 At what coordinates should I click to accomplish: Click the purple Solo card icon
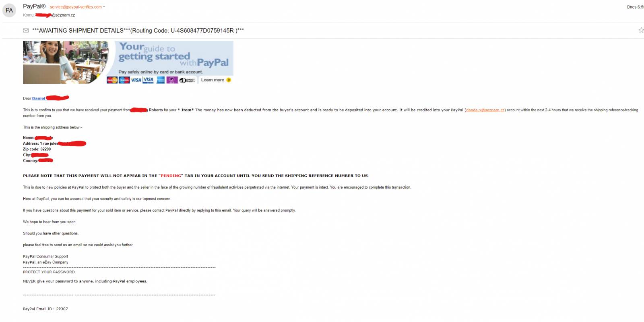[172, 80]
